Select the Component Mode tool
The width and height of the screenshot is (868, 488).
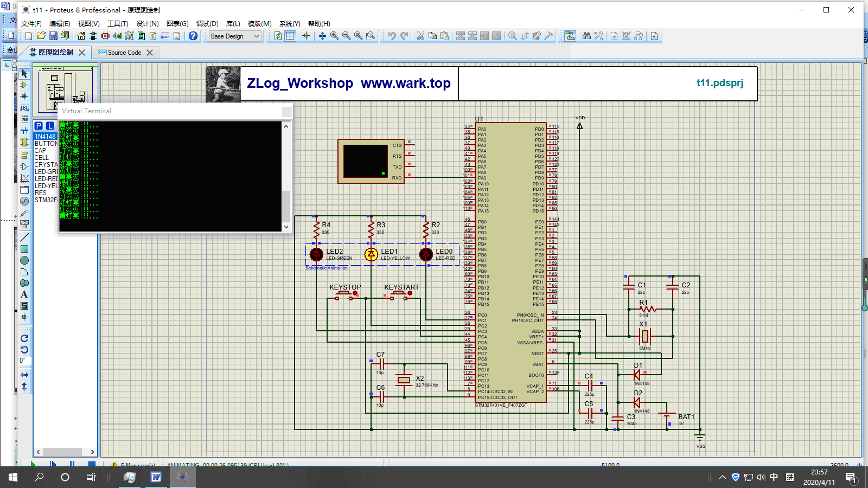click(x=24, y=85)
